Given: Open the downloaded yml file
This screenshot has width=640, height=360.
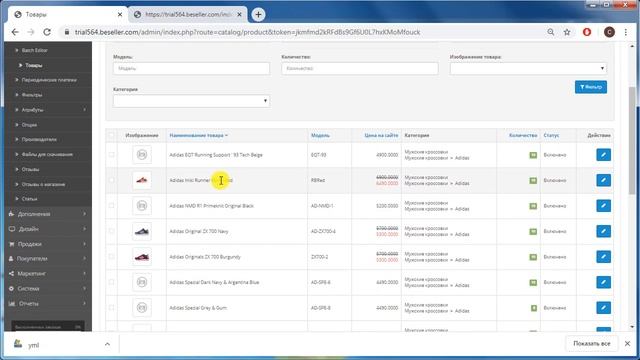Looking at the screenshot, I should (34, 345).
